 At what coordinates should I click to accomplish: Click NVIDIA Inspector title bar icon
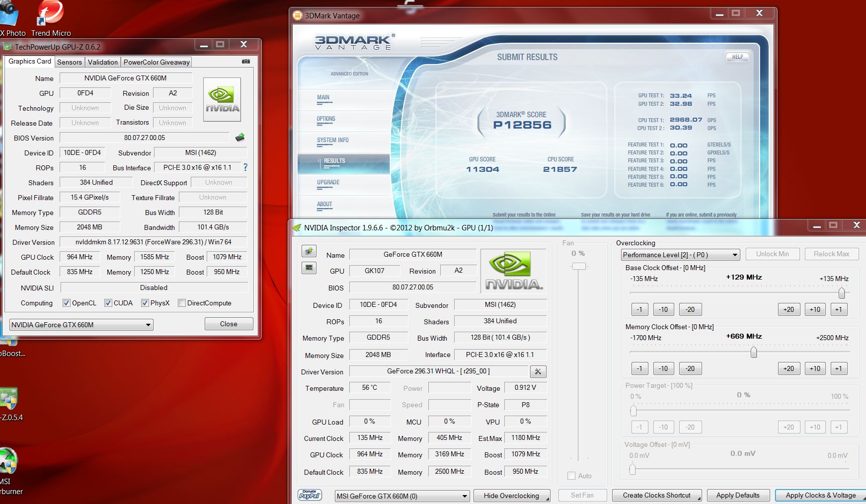(x=297, y=228)
